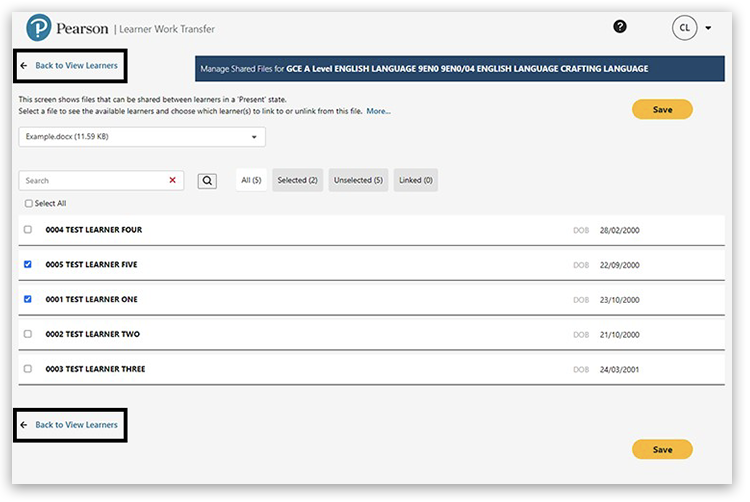Open the Example.docx file dropdown
Screen dimensions: 750x502
[142, 136]
